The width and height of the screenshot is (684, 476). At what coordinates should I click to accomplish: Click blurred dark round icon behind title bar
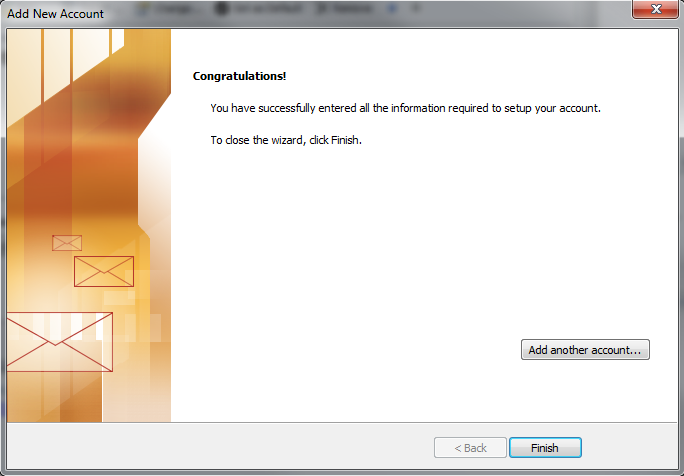222,8
